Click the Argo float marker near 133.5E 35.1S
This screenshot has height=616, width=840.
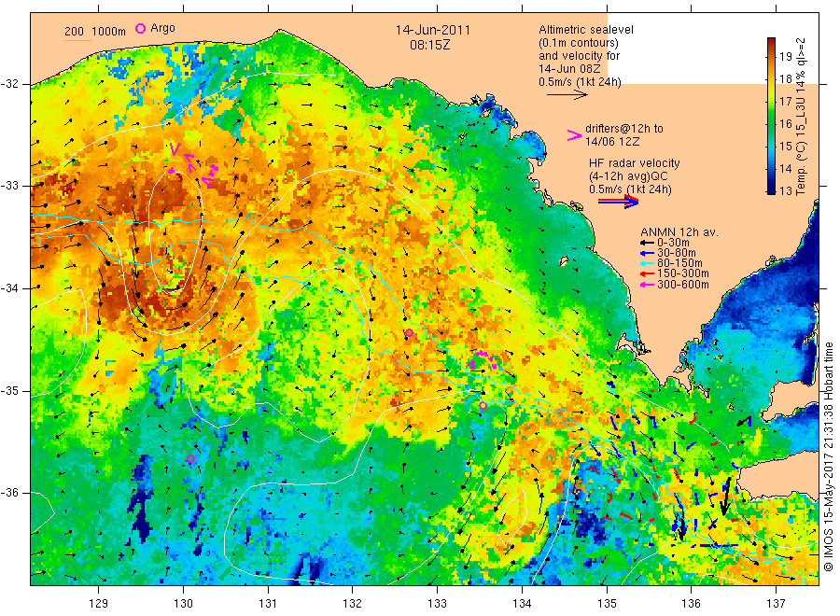(x=483, y=405)
